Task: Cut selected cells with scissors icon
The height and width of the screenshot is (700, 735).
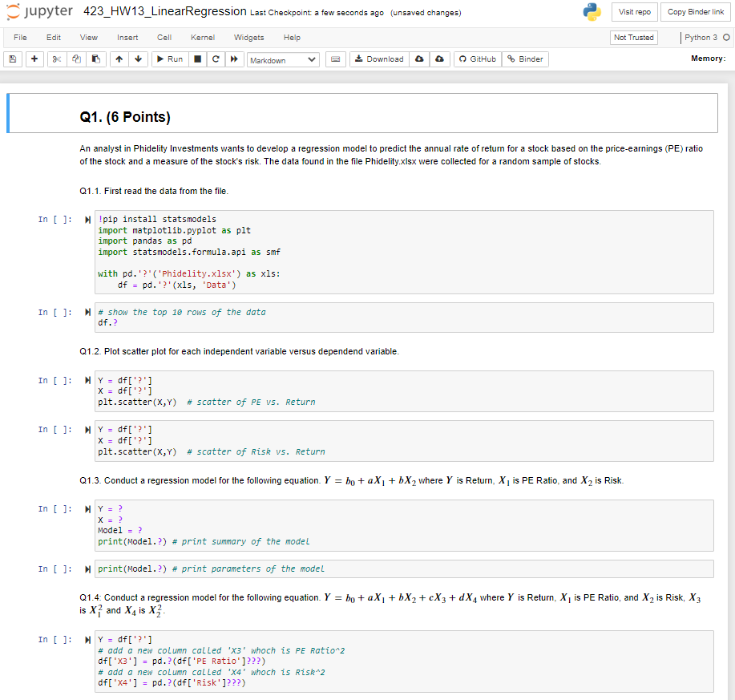Action: [x=57, y=59]
